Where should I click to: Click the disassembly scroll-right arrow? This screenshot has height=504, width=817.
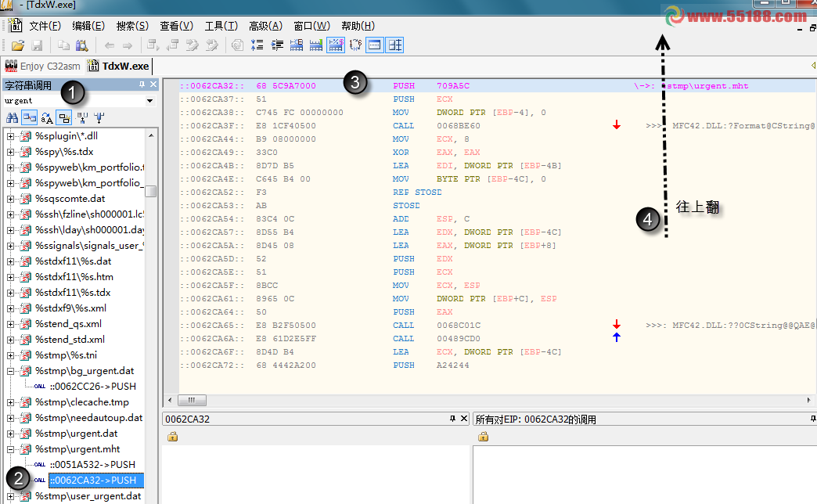808,400
